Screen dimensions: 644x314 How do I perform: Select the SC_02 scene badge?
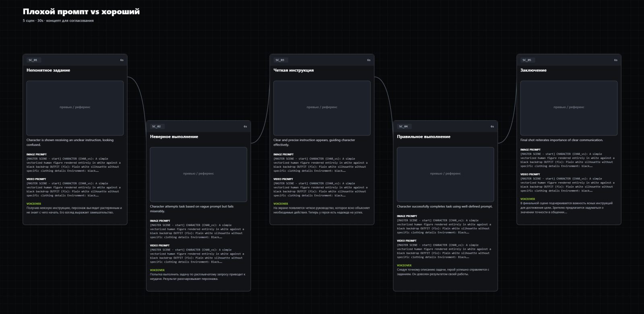tap(157, 126)
